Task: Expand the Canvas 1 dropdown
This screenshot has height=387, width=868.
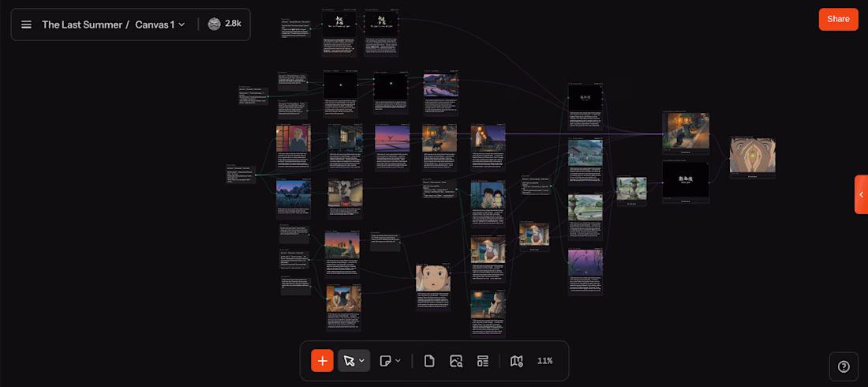Action: coord(160,24)
